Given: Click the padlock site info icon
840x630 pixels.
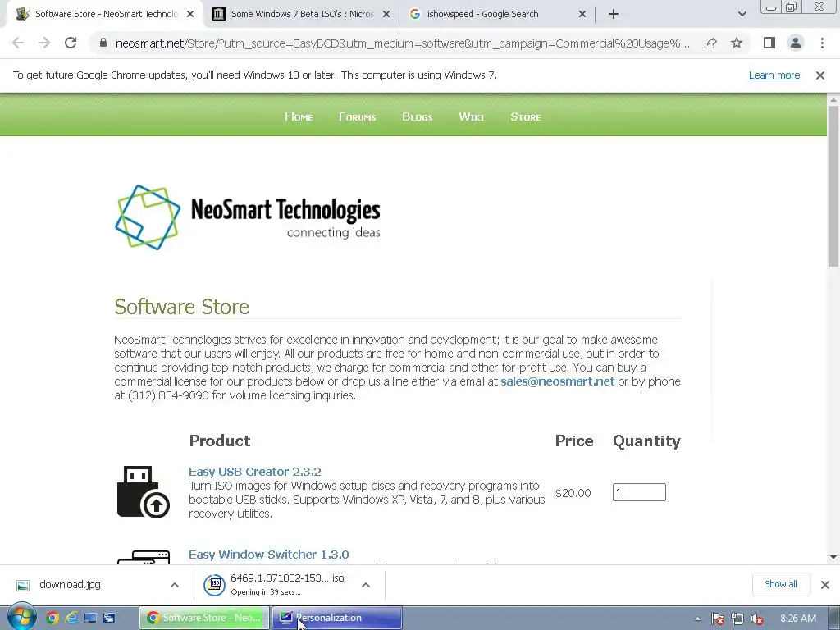Looking at the screenshot, I should 103,43.
